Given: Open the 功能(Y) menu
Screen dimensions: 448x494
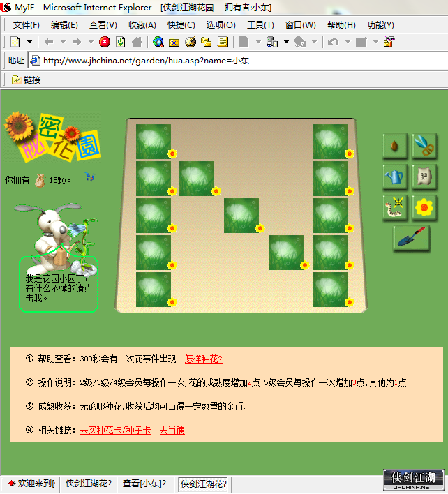Looking at the screenshot, I should 380,25.
